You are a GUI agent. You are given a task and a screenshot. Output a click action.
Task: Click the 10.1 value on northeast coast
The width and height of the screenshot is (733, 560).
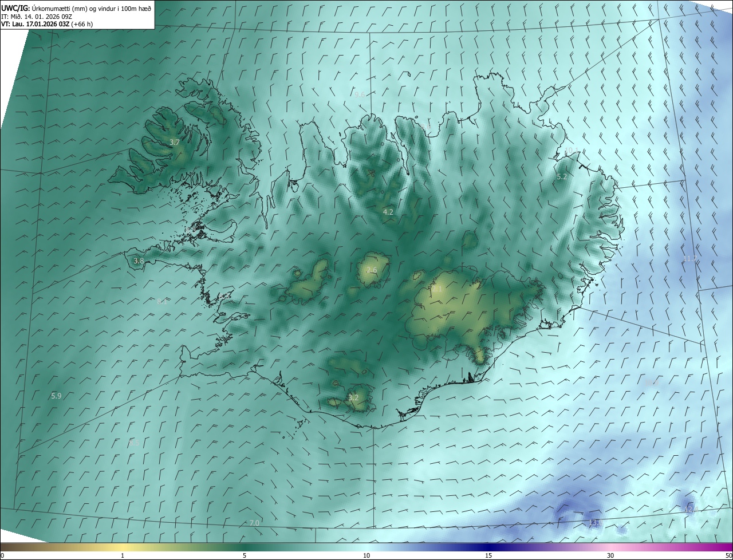[572, 150]
